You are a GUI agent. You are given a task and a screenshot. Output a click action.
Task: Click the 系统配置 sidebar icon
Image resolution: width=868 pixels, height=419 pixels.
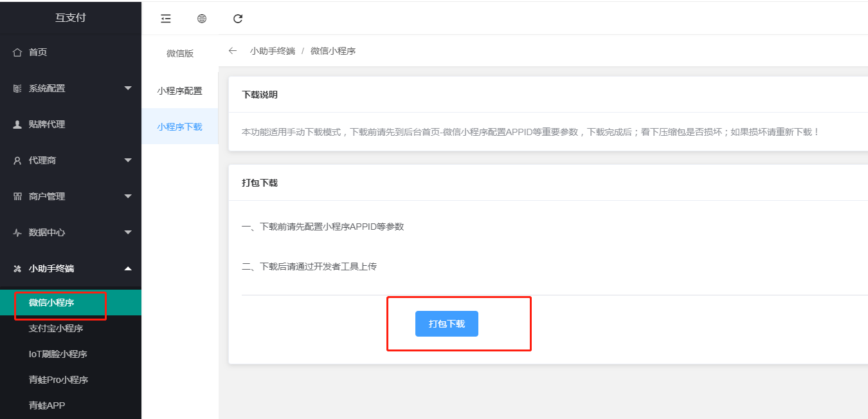tap(17, 88)
